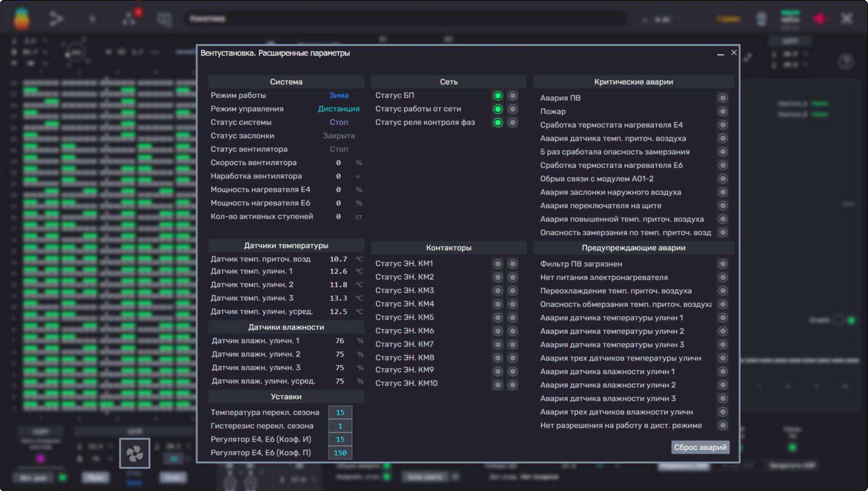The height and width of the screenshot is (491, 868).
Task: Click the Авария ПВ alarm indicator
Action: [723, 98]
